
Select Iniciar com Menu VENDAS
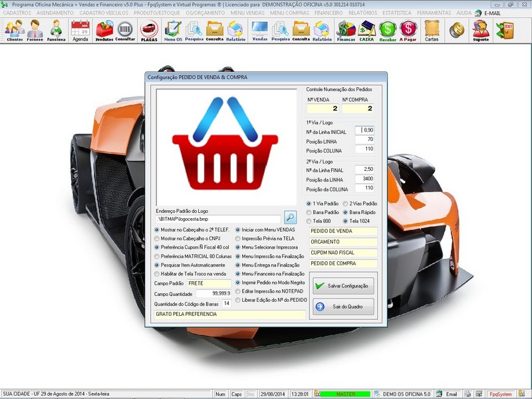(265, 229)
